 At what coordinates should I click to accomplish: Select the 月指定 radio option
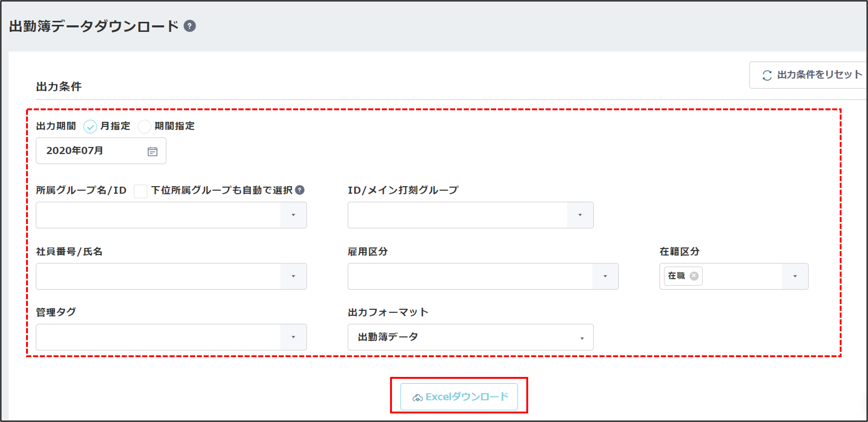[x=90, y=127]
